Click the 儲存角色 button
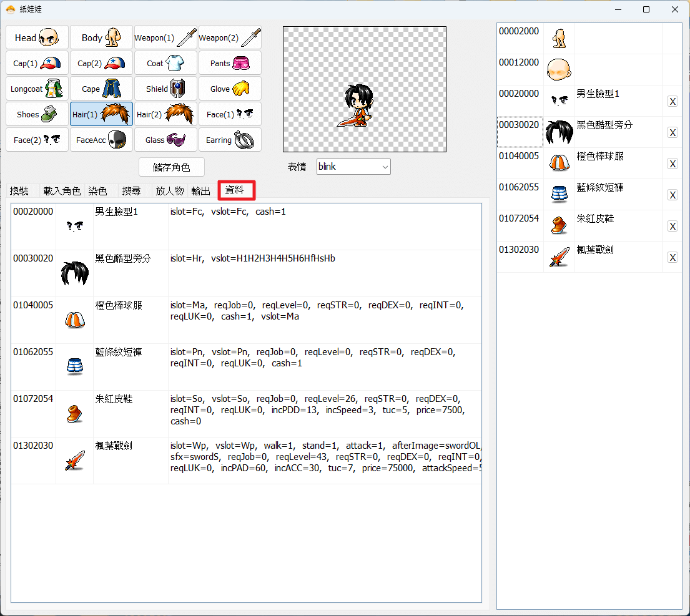Screen dimensions: 690x616 [172, 167]
